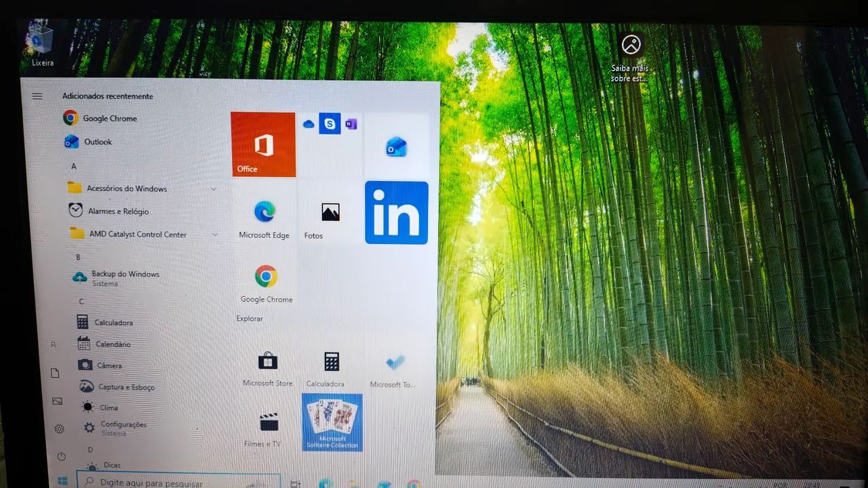Open the Microsoft Solitaire Collection tile

pyautogui.click(x=332, y=422)
